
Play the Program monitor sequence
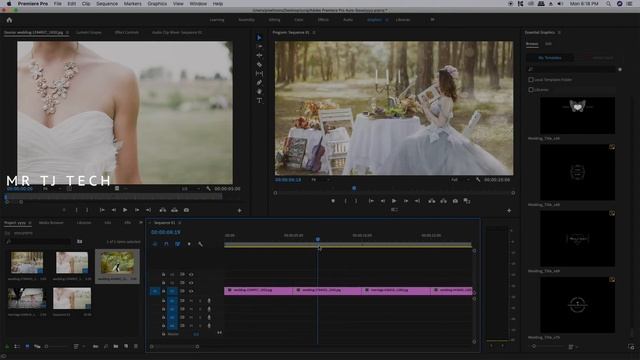pos(394,201)
